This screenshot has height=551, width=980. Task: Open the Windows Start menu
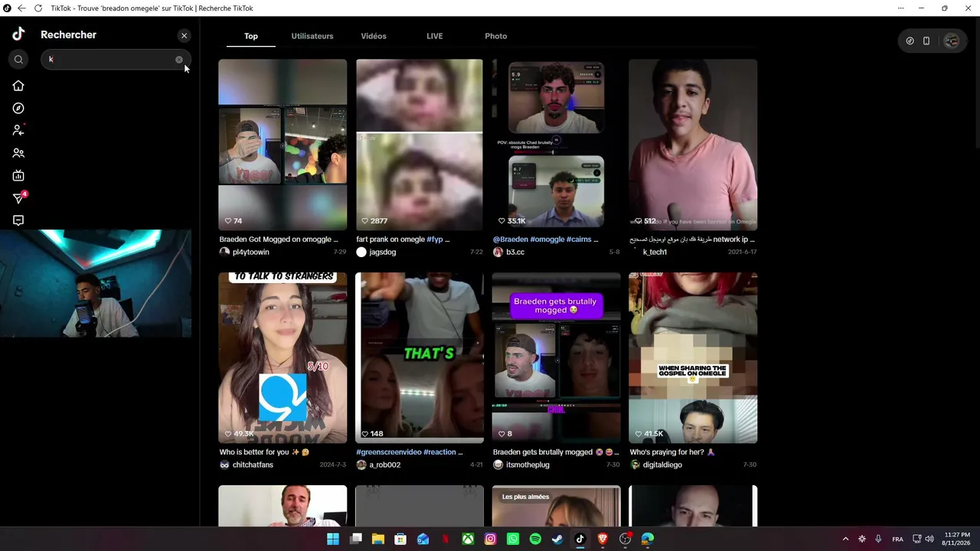click(333, 539)
